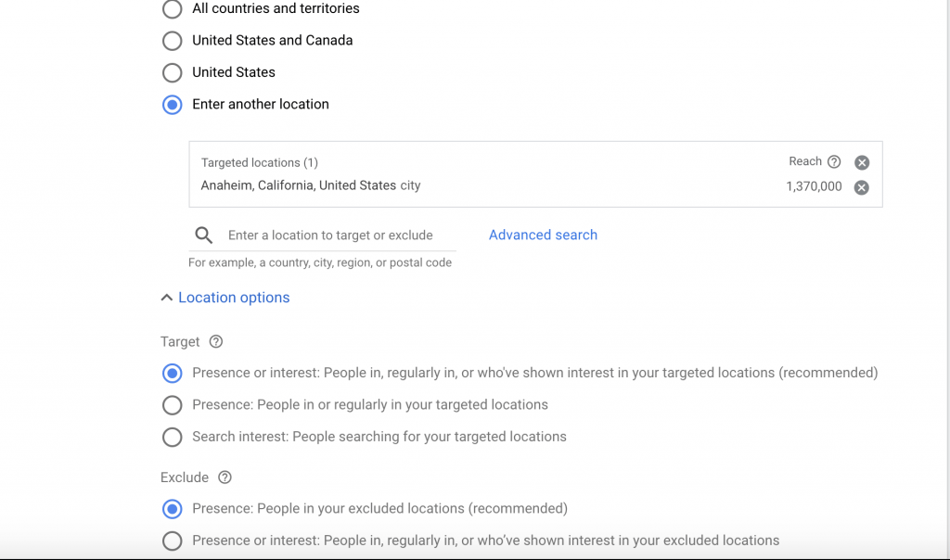The width and height of the screenshot is (950, 560).
Task: Open the Advanced search link
Action: click(x=543, y=235)
